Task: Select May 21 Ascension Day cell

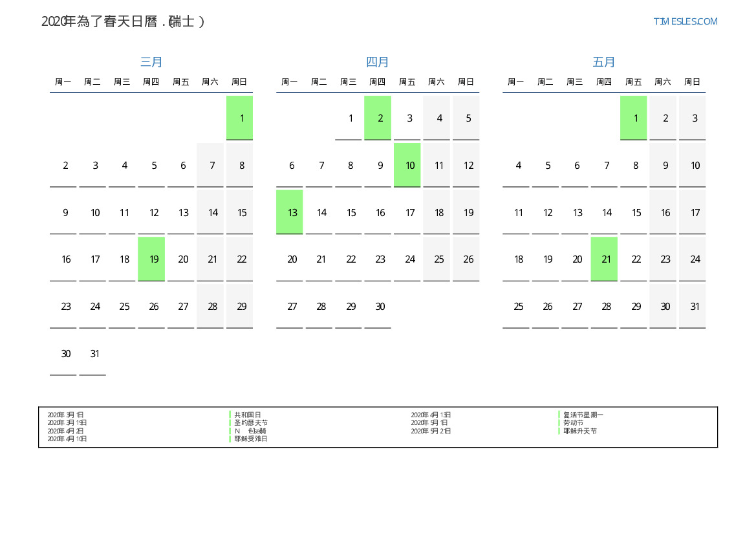Action: tap(604, 259)
